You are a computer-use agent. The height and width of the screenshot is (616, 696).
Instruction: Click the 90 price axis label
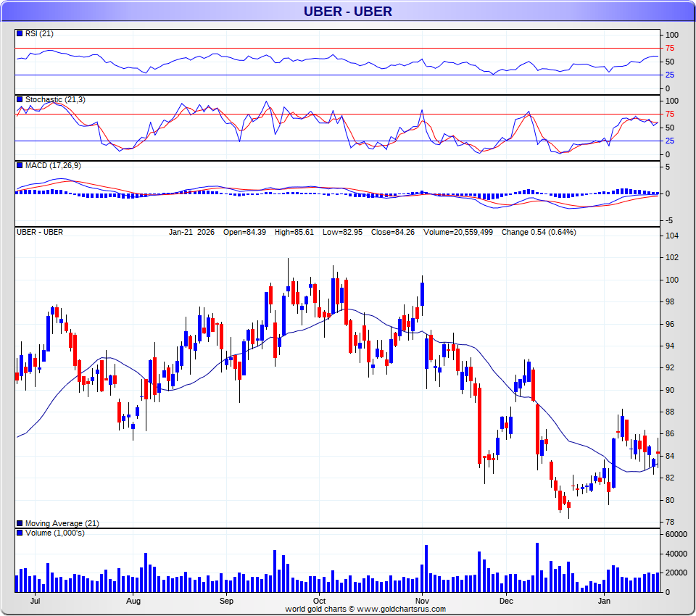[670, 390]
